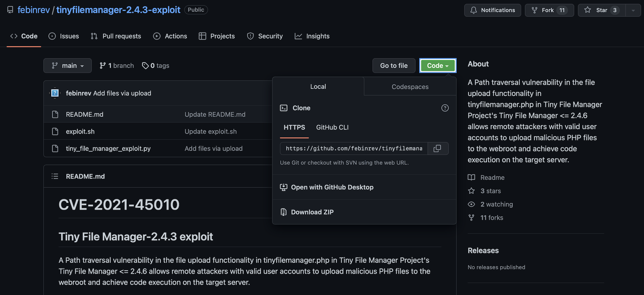Click Open with GitHub Desktop
The image size is (644, 295).
[x=332, y=187]
